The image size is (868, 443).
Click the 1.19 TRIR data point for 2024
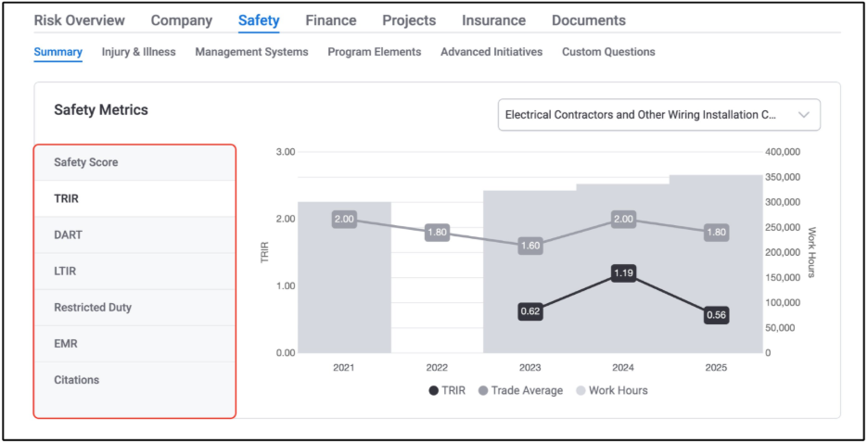[x=623, y=272]
